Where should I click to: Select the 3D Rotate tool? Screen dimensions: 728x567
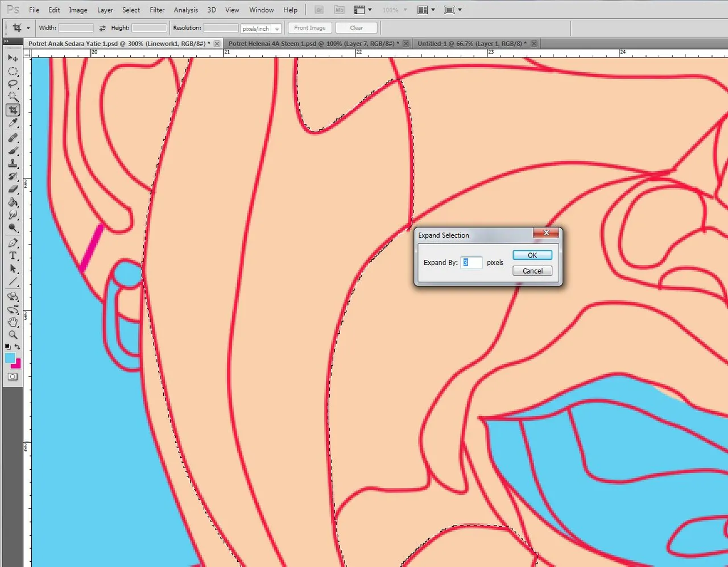pyautogui.click(x=13, y=296)
